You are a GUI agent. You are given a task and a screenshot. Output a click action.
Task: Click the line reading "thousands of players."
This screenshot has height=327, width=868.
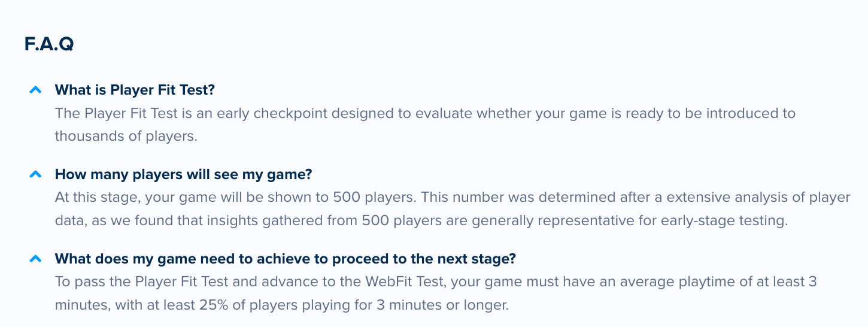(x=126, y=136)
